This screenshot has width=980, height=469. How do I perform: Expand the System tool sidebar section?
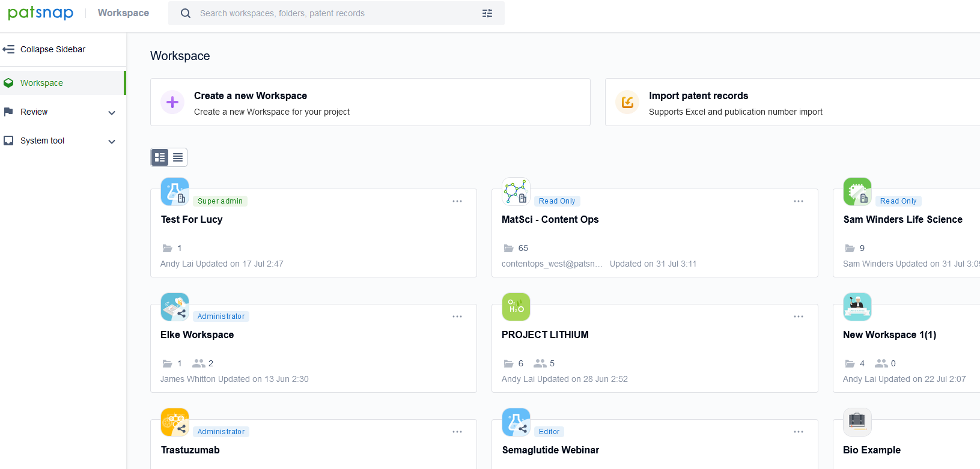(112, 141)
